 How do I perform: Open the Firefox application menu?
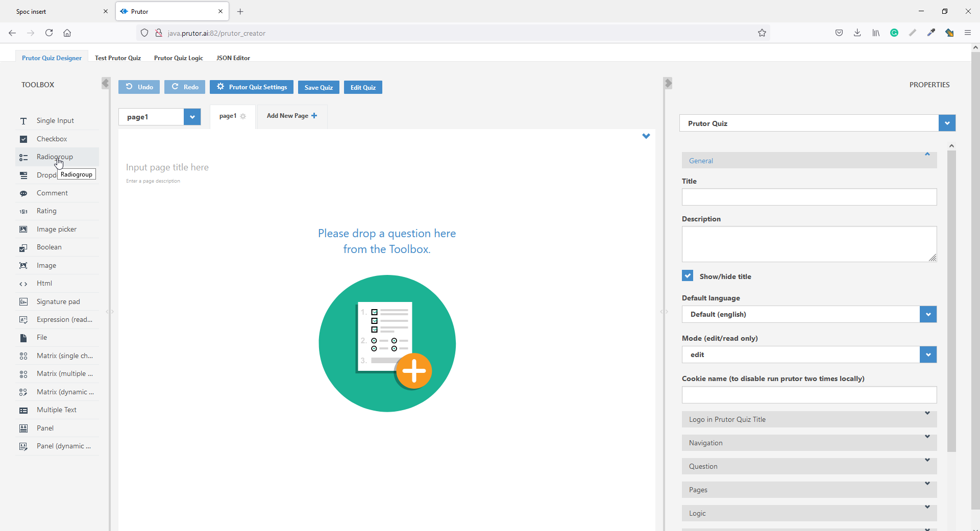968,33
